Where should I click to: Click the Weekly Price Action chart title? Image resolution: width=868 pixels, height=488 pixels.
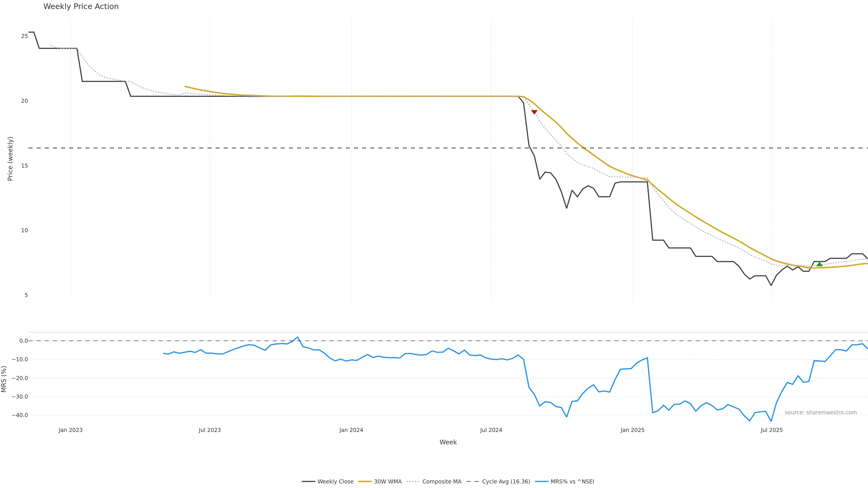(x=81, y=6)
